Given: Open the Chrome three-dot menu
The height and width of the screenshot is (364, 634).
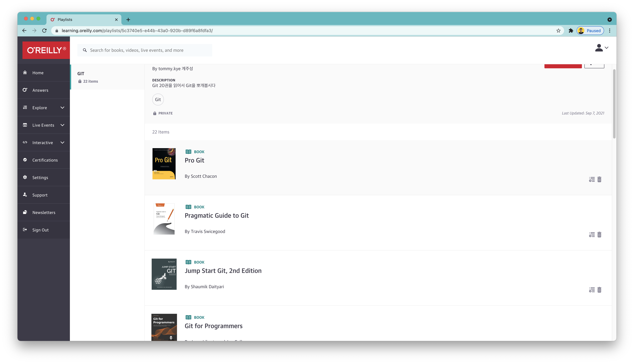Looking at the screenshot, I should (x=610, y=31).
